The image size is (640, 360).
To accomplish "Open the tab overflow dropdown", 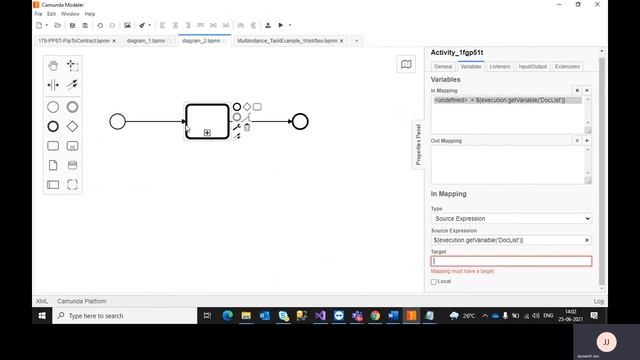I will 356,41.
